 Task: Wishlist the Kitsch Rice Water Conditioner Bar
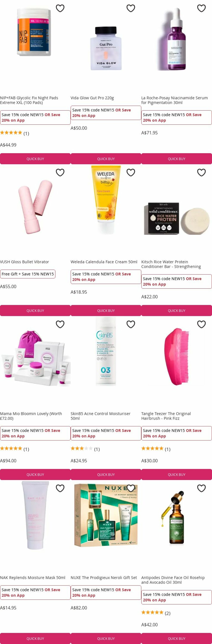[x=201, y=173]
